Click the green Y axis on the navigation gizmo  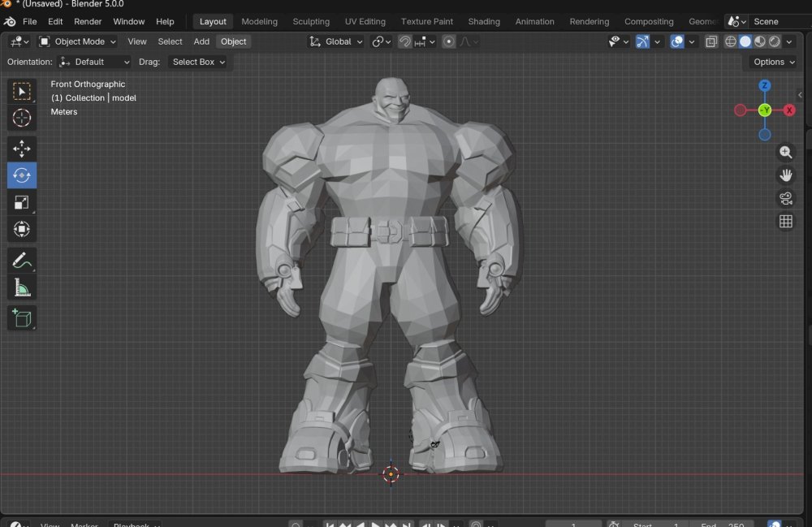tap(764, 110)
